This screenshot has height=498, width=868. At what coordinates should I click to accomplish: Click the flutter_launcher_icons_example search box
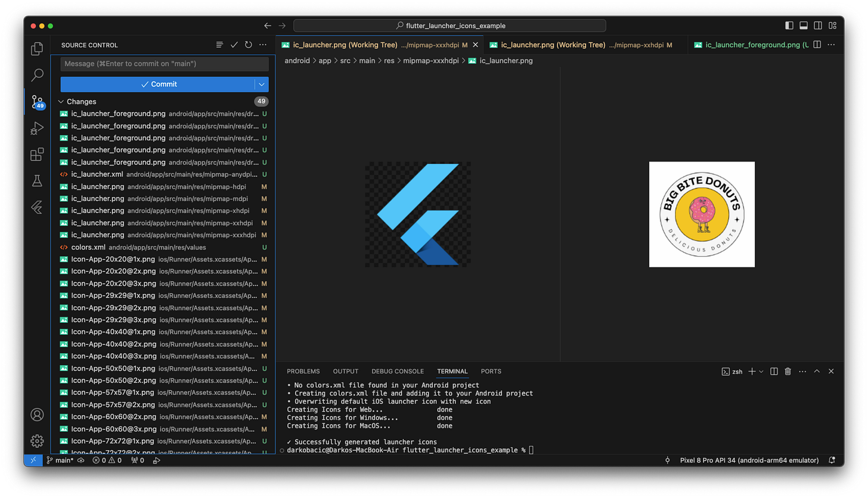coord(449,26)
